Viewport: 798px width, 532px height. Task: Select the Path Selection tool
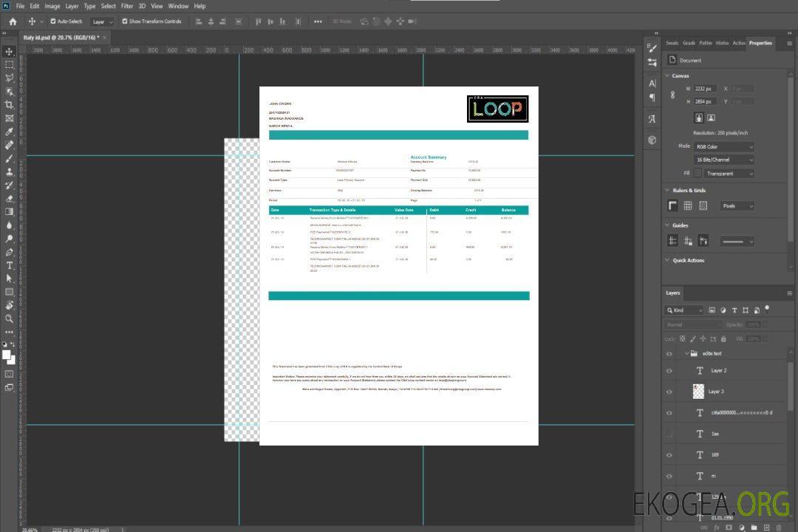pos(9,279)
